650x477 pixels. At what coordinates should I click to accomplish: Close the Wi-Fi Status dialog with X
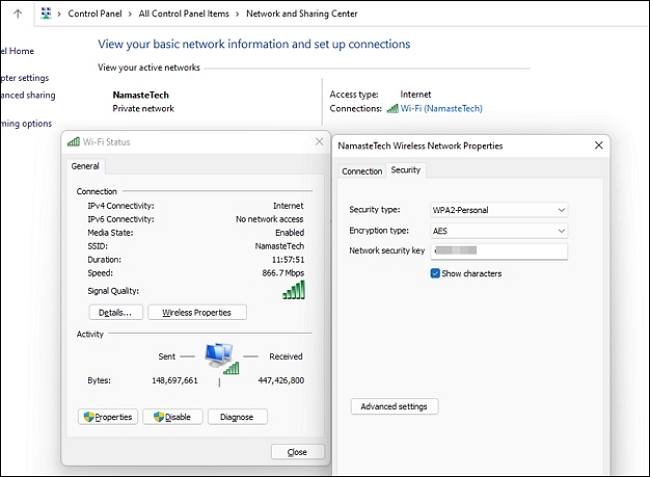pos(319,142)
